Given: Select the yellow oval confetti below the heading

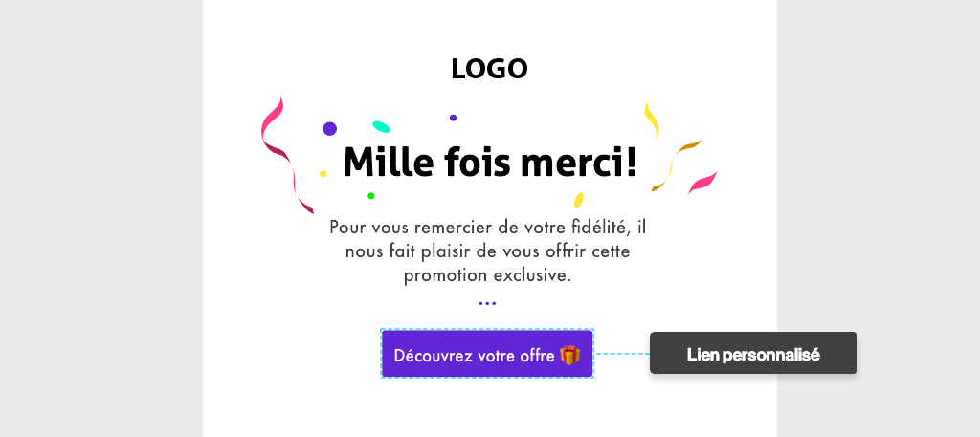Looking at the screenshot, I should pos(578,200).
